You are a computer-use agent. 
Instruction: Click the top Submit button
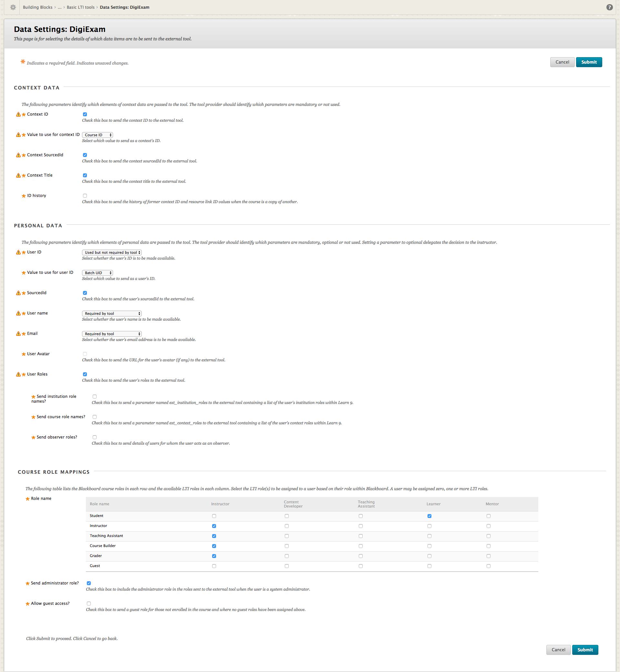point(589,62)
